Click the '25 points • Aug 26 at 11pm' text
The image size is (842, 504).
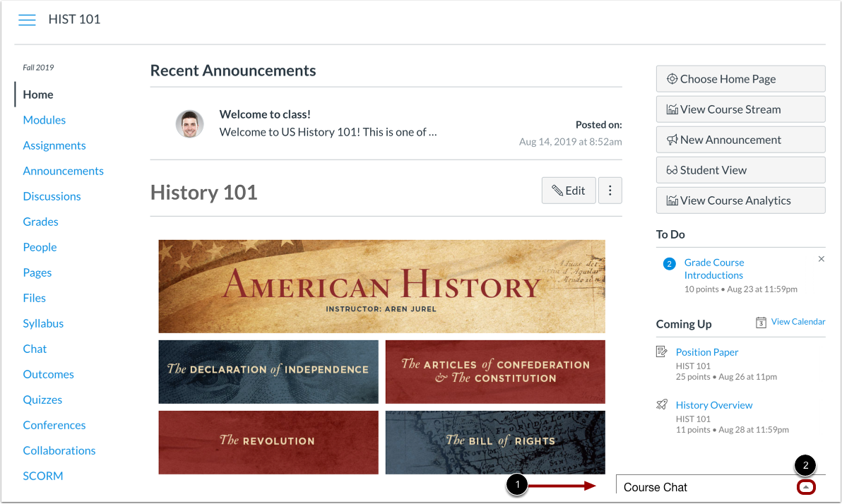click(x=726, y=377)
